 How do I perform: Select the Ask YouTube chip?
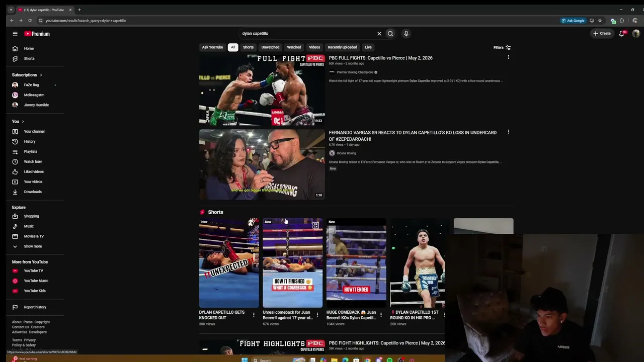point(212,47)
